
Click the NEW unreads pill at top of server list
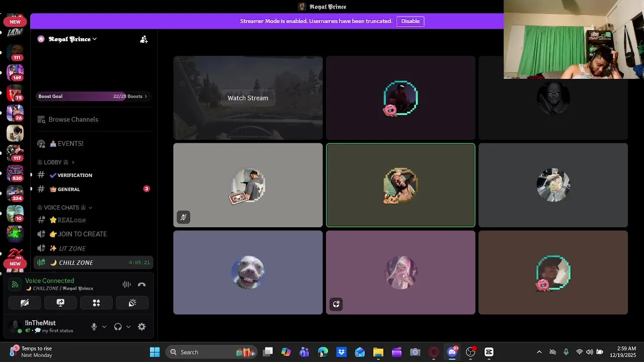(x=15, y=22)
